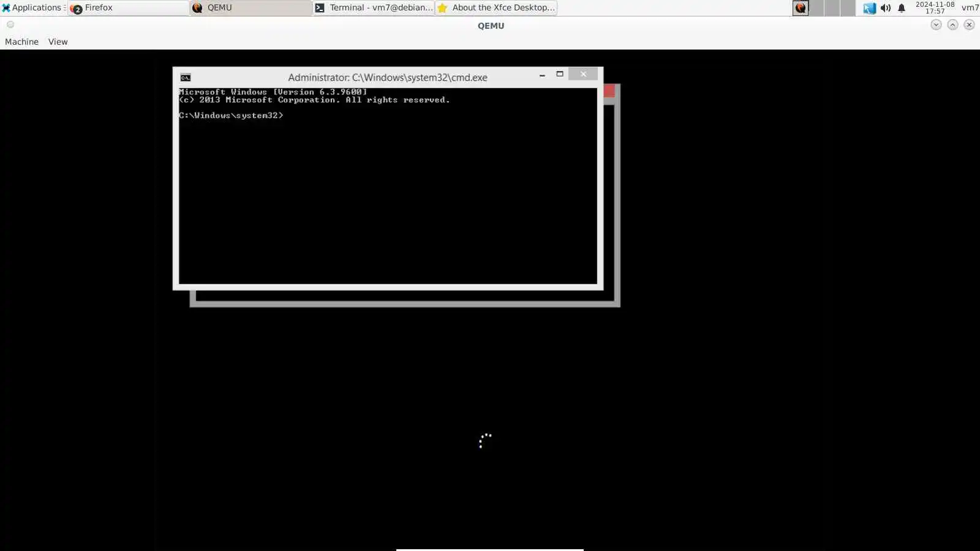Switch to the Firefox taskbar window

click(x=129, y=8)
